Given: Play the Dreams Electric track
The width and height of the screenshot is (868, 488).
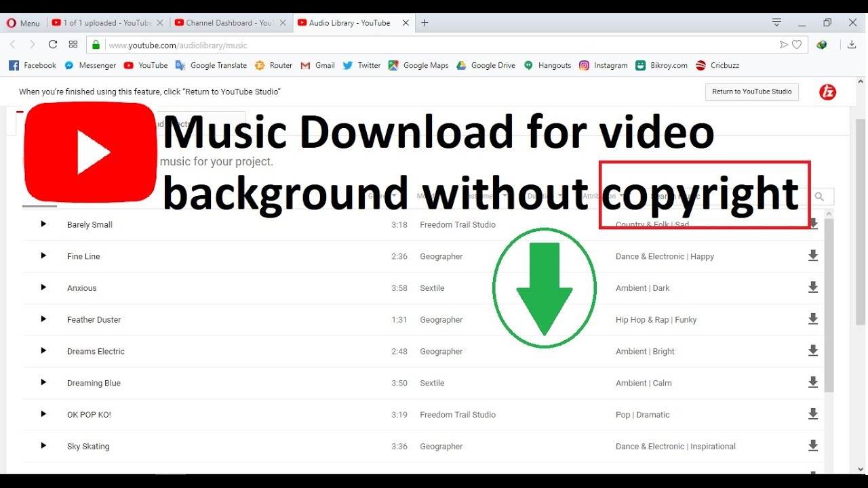Looking at the screenshot, I should pos(43,351).
